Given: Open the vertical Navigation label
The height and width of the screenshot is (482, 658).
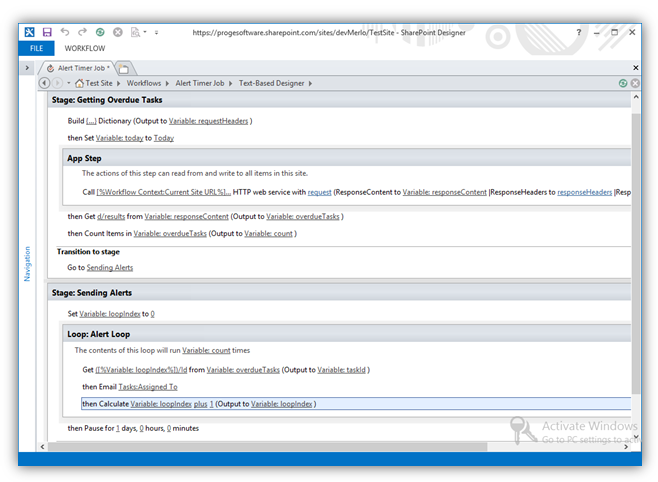Looking at the screenshot, I should [x=27, y=263].
